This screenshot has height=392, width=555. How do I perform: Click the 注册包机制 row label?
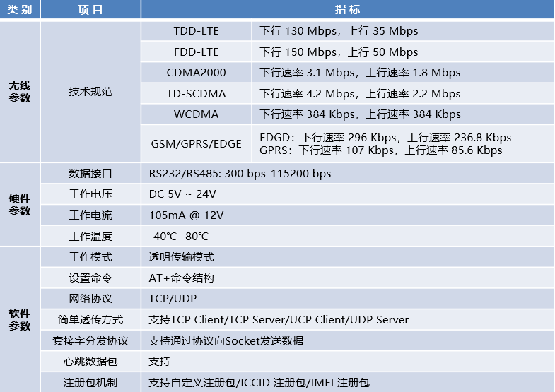90,382
